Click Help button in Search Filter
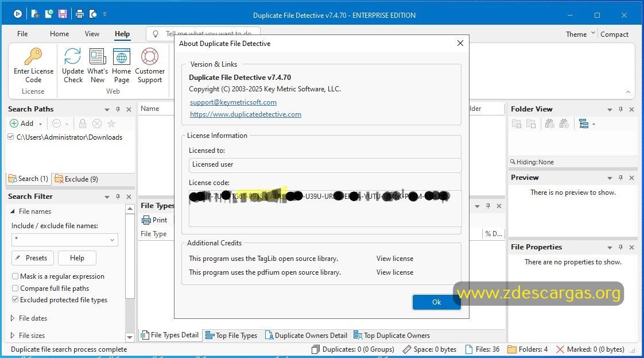Screen dimensions: 644x358 coord(77,257)
